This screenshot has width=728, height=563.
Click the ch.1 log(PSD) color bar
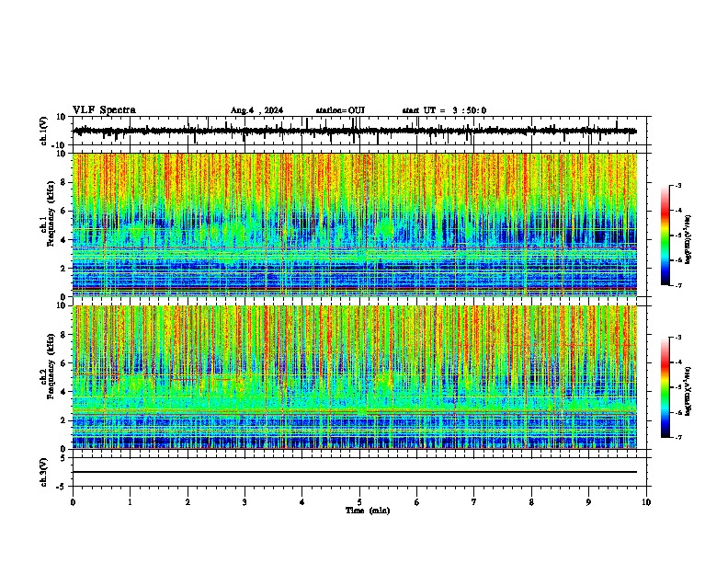665,236
